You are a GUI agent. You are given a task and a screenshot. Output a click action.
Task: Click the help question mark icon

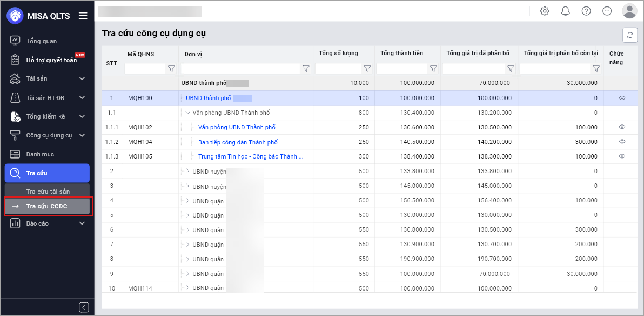pyautogui.click(x=586, y=11)
